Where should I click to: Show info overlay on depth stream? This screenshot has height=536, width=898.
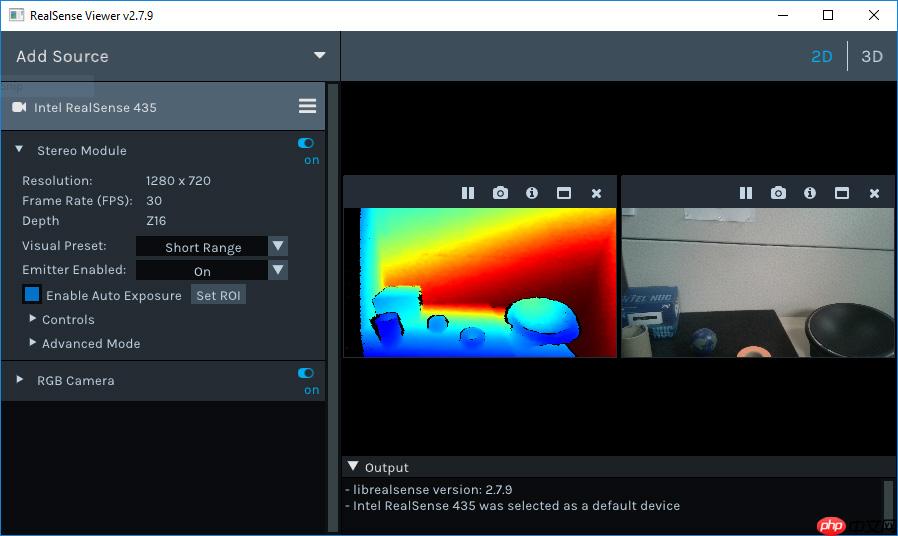[x=532, y=193]
